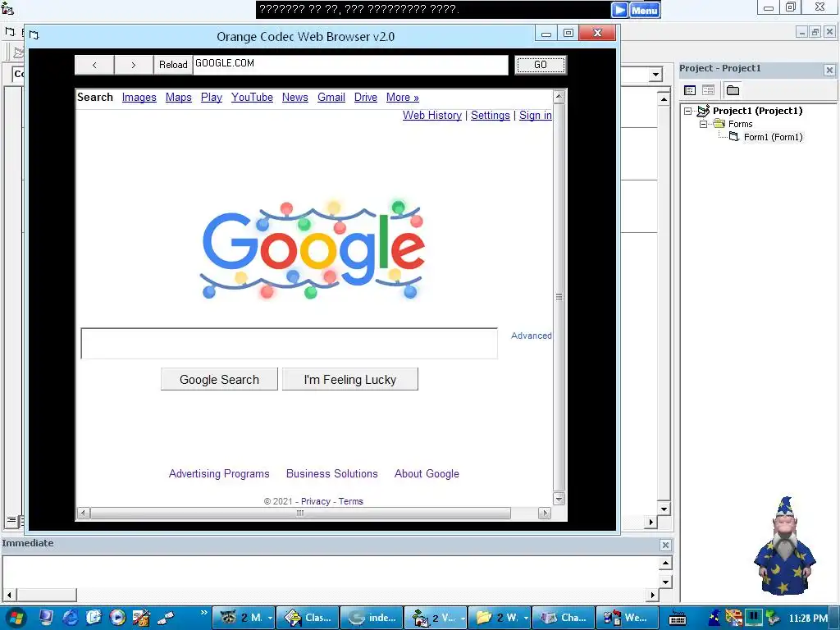This screenshot has width=840, height=630.
Task: Launch Windows Media Player from quick launch
Action: [x=117, y=618]
